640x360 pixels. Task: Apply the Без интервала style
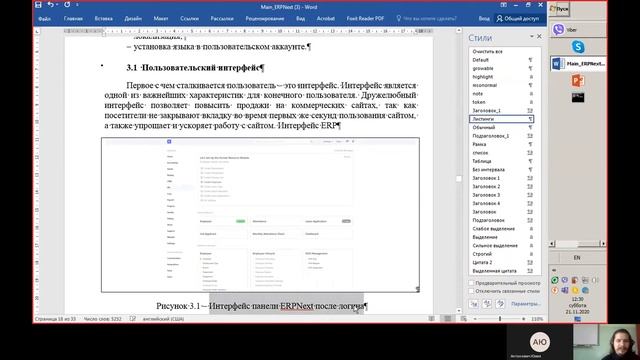click(x=501, y=170)
